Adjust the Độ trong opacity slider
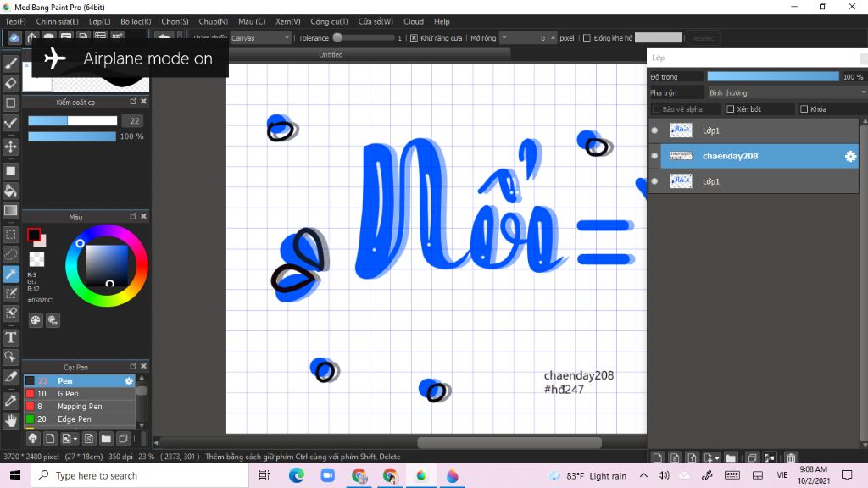868x488 pixels. tap(773, 76)
